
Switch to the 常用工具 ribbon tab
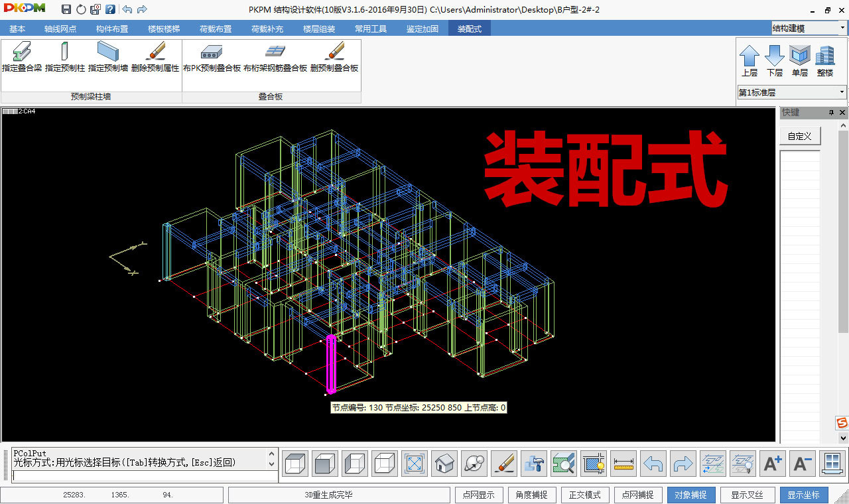click(370, 29)
